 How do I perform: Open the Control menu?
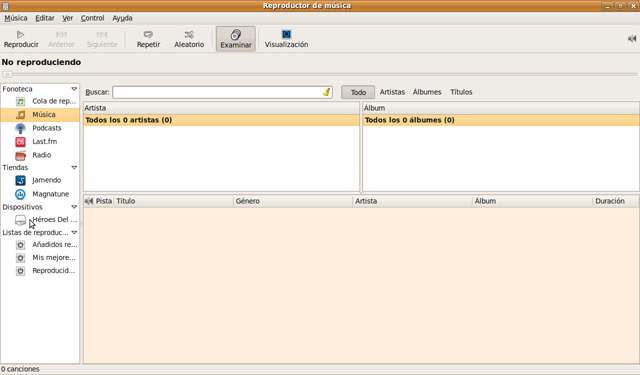coord(92,18)
